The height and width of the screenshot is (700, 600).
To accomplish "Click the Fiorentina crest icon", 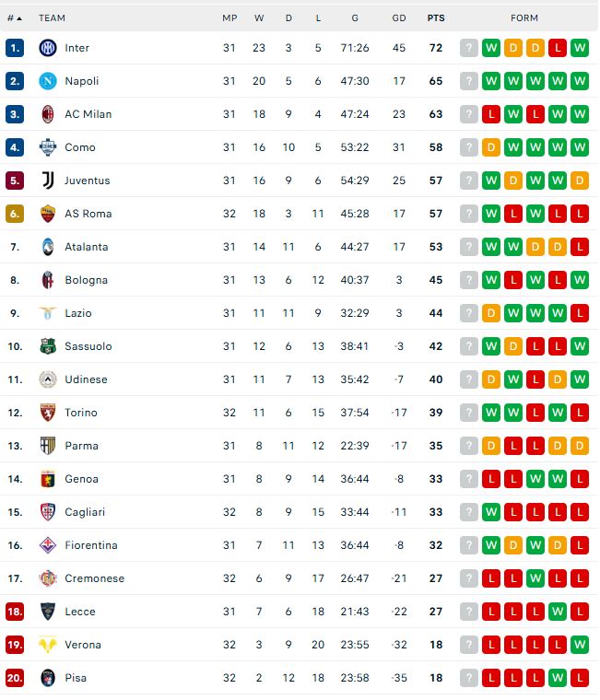I will click(48, 545).
